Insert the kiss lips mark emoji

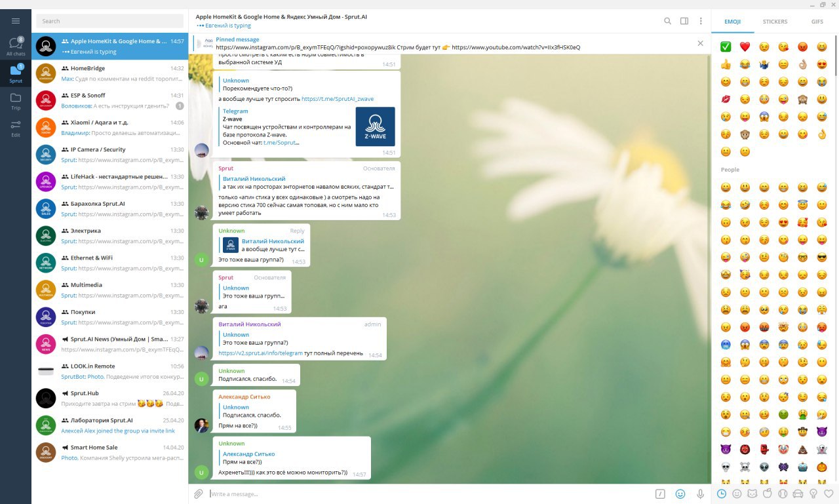[726, 99]
